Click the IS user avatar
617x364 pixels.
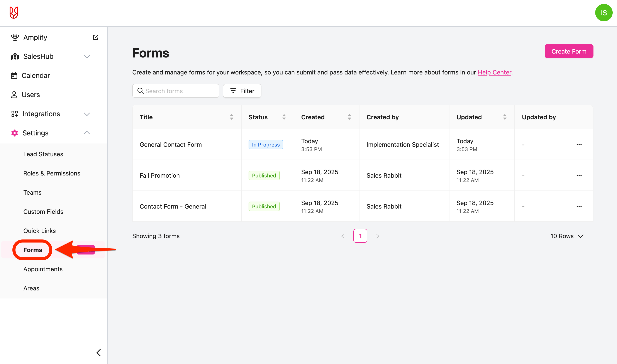point(603,13)
